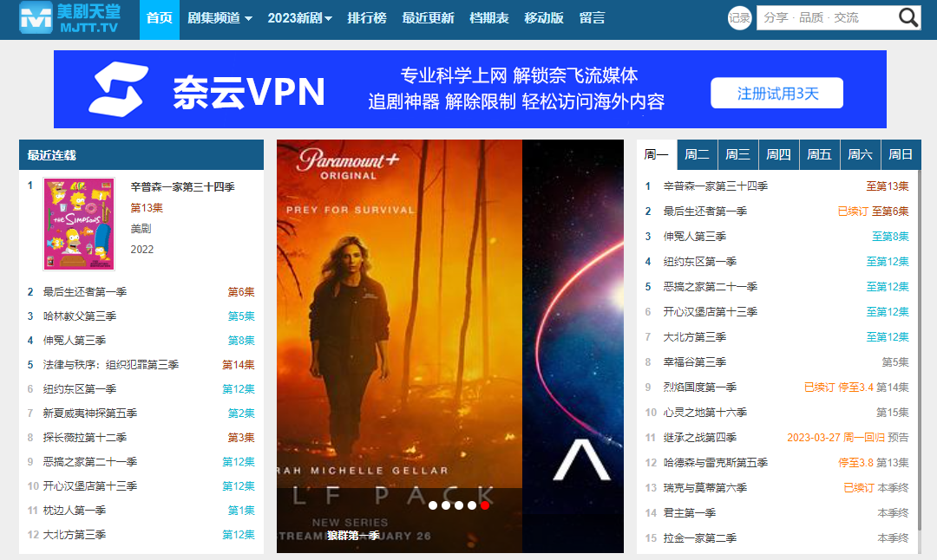Image resolution: width=937 pixels, height=560 pixels.
Task: Open 心灵之地第十六季 in Monday schedule
Action: coord(705,413)
